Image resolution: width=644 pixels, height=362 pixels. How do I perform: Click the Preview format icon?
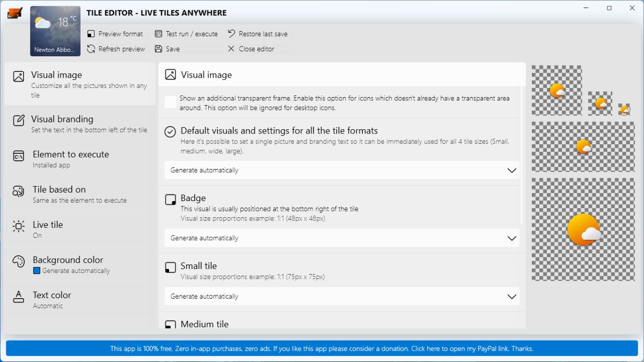(91, 34)
